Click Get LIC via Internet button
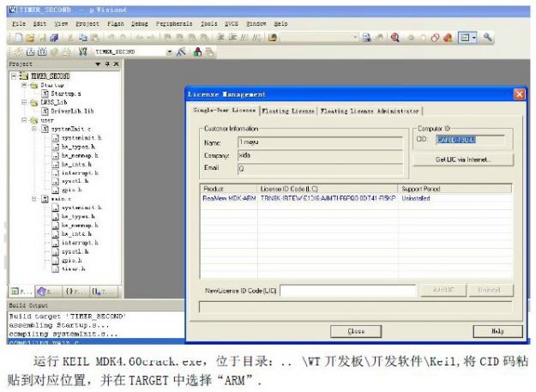 (x=463, y=160)
